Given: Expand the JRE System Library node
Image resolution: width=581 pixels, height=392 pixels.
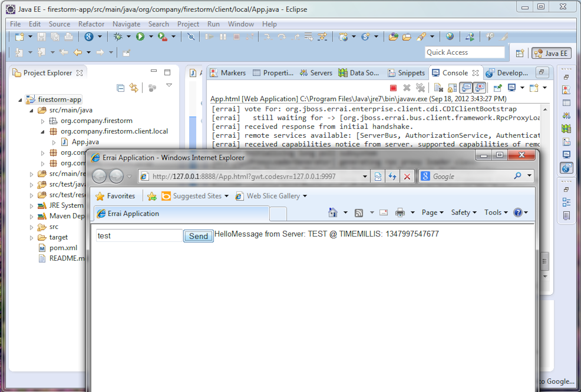Looking at the screenshot, I should [x=31, y=206].
